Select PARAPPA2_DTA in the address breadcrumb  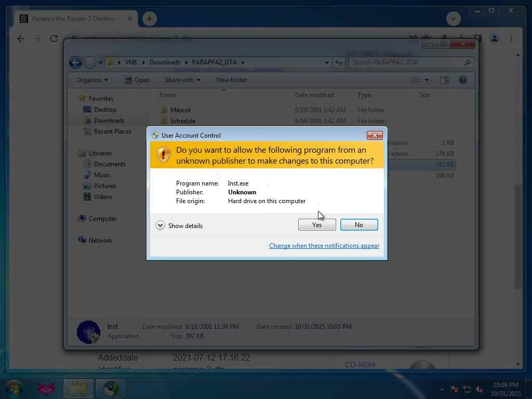click(215, 62)
